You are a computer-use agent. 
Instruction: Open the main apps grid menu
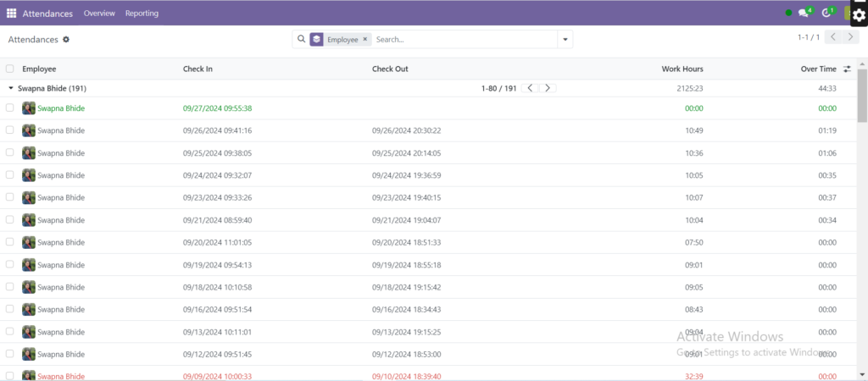click(11, 14)
